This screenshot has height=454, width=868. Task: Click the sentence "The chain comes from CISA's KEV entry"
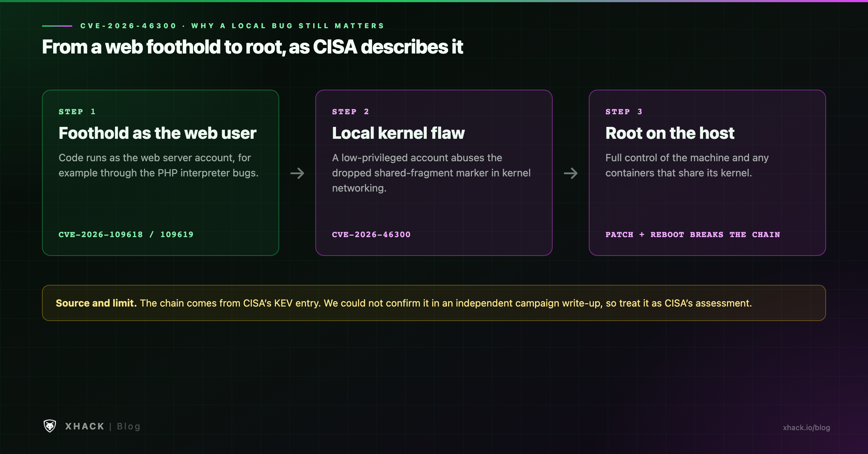tap(230, 303)
